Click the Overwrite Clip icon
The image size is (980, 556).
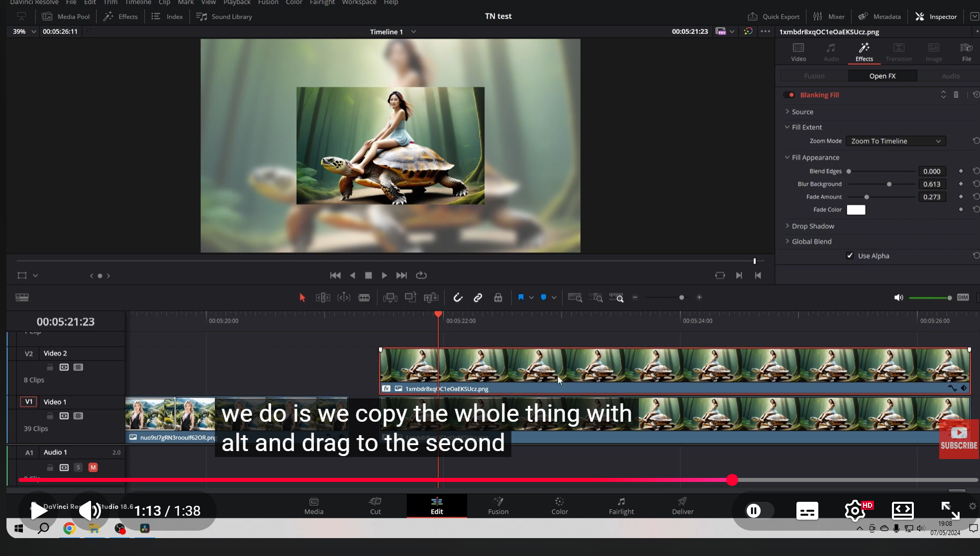[410, 297]
